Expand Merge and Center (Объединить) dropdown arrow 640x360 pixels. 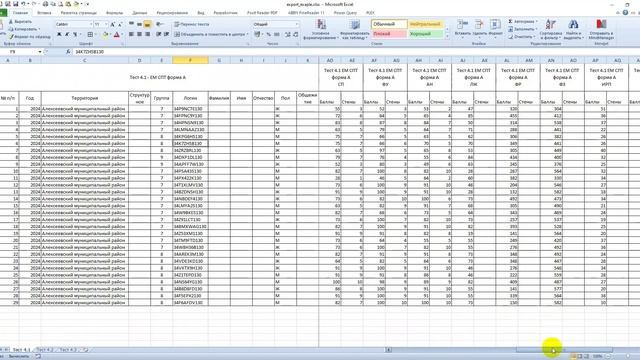(x=248, y=35)
